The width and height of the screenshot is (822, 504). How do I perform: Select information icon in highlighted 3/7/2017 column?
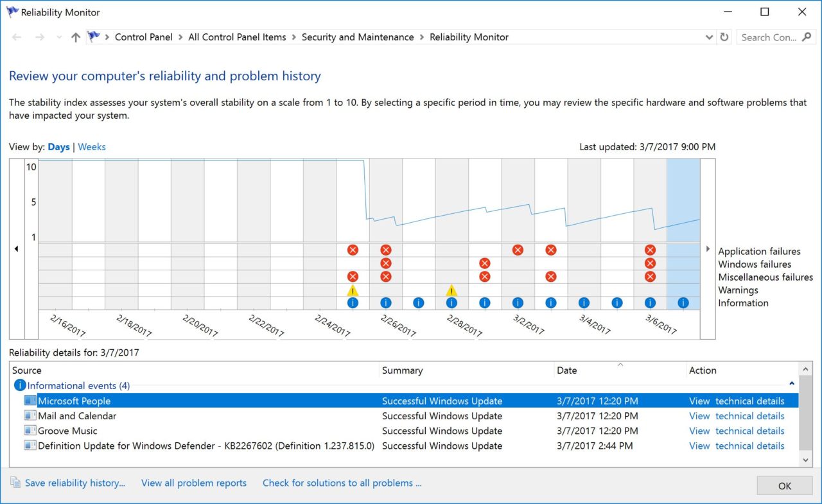[x=683, y=303]
